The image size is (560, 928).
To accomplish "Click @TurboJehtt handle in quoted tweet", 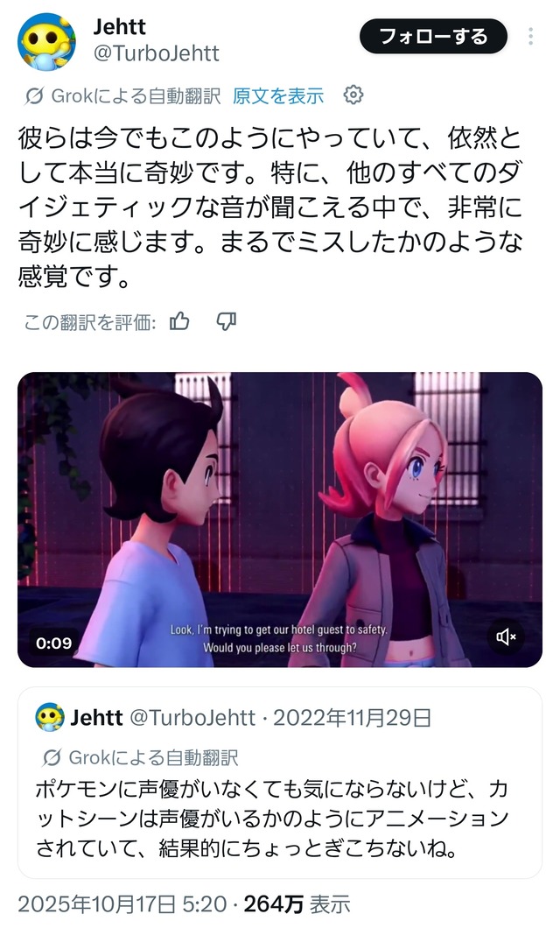I will 192,718.
